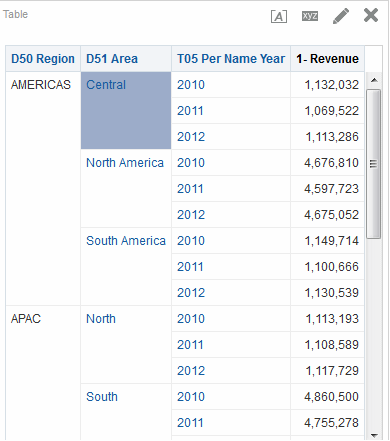The width and height of the screenshot is (390, 441).
Task: Click year 2012 in the South America rows
Action: [191, 293]
